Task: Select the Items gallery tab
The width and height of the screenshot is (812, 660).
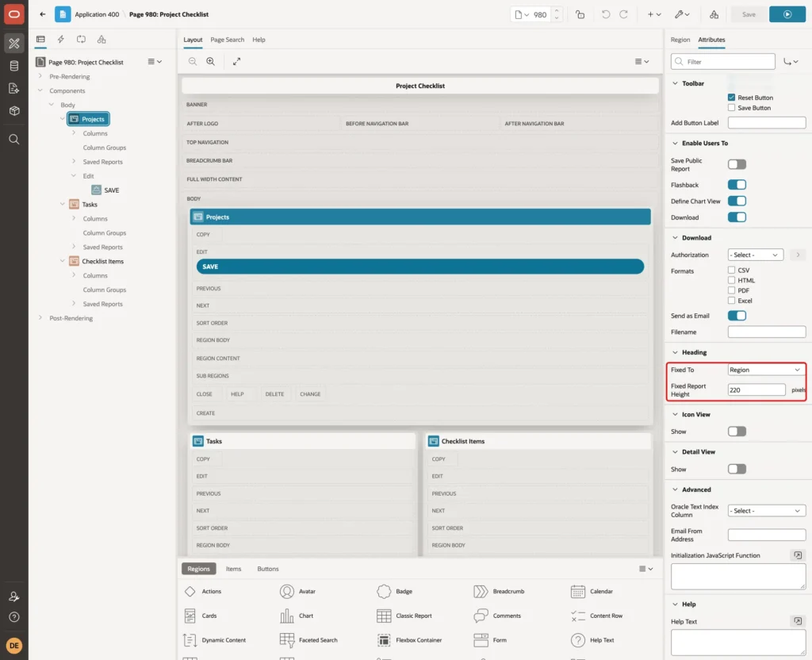Action: (233, 569)
